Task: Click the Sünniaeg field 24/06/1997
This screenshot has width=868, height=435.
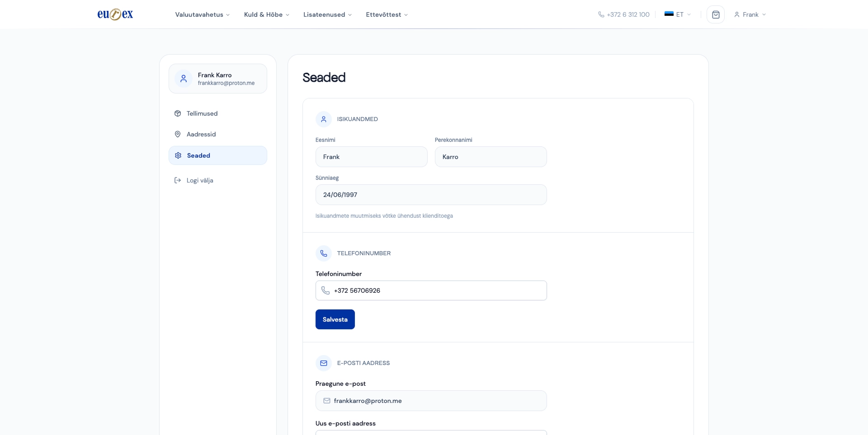Action: click(431, 195)
